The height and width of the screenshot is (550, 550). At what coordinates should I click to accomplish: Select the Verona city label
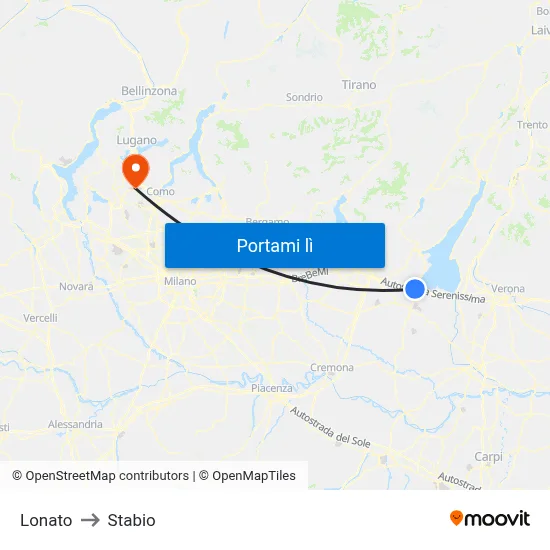point(508,289)
